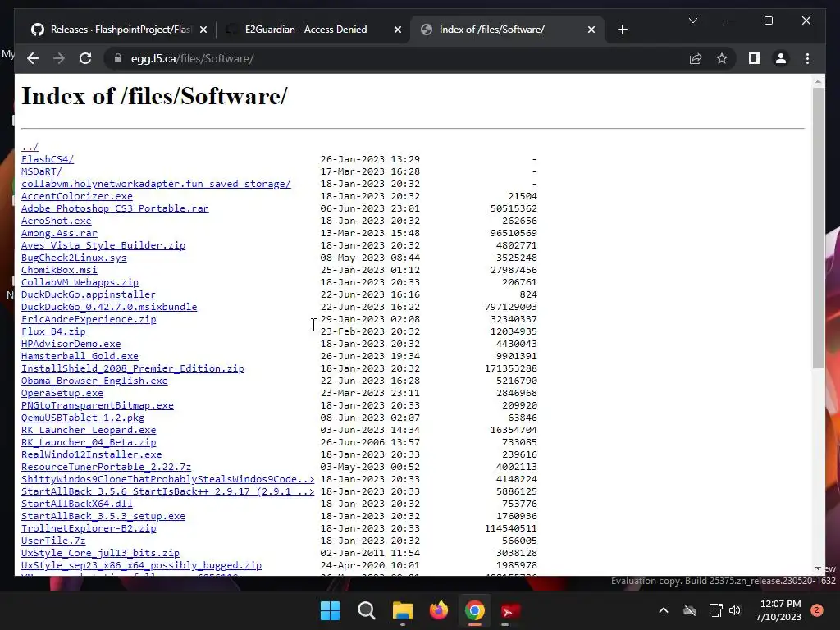Open the taskbar clock and date
The height and width of the screenshot is (630, 840).
click(778, 610)
